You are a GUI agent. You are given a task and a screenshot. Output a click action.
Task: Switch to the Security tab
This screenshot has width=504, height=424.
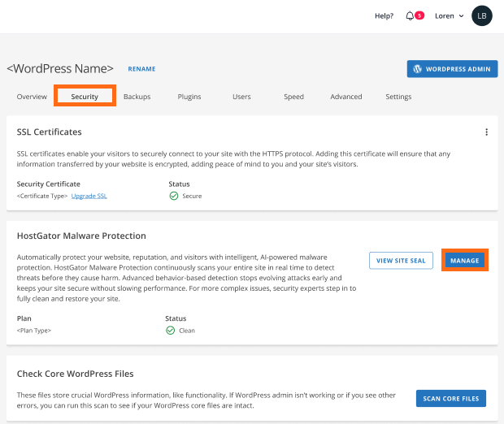(x=85, y=97)
